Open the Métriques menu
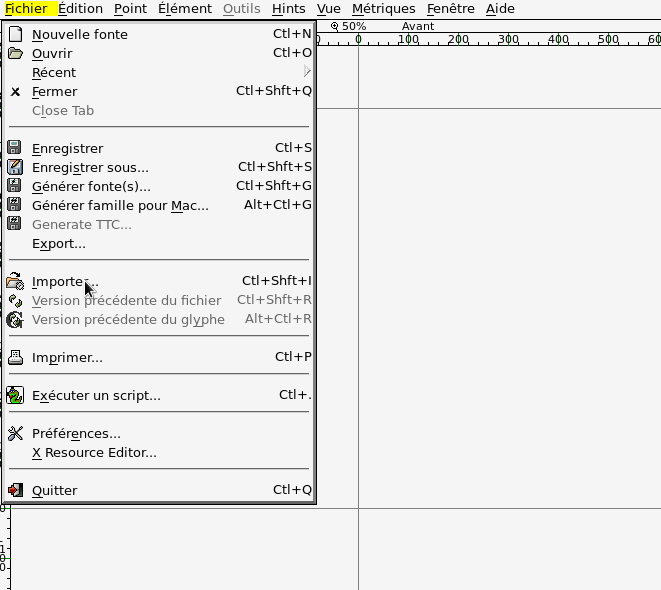The height and width of the screenshot is (590, 661). click(383, 9)
